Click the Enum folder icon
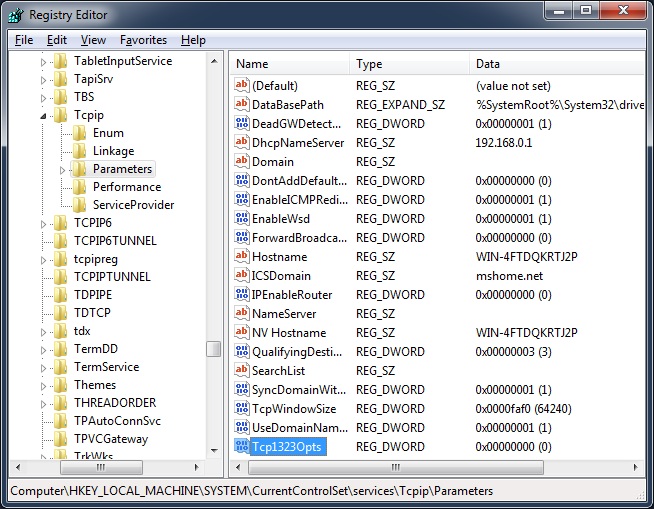The height and width of the screenshot is (509, 654). (x=80, y=133)
